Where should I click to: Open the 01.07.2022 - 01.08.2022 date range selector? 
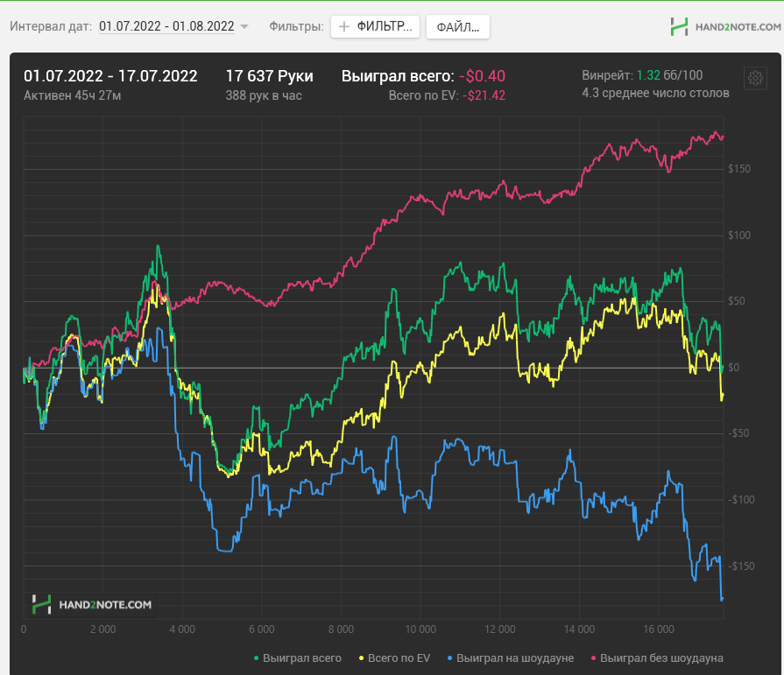tap(166, 26)
